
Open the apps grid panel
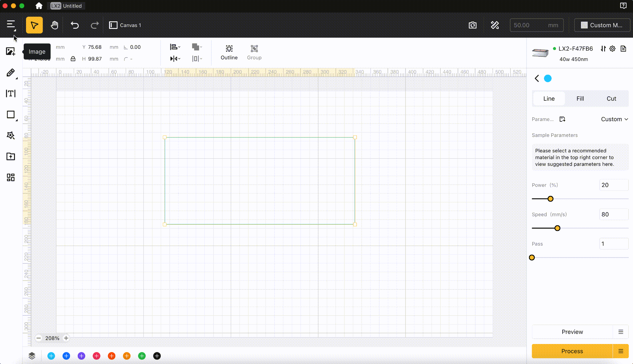[11, 177]
